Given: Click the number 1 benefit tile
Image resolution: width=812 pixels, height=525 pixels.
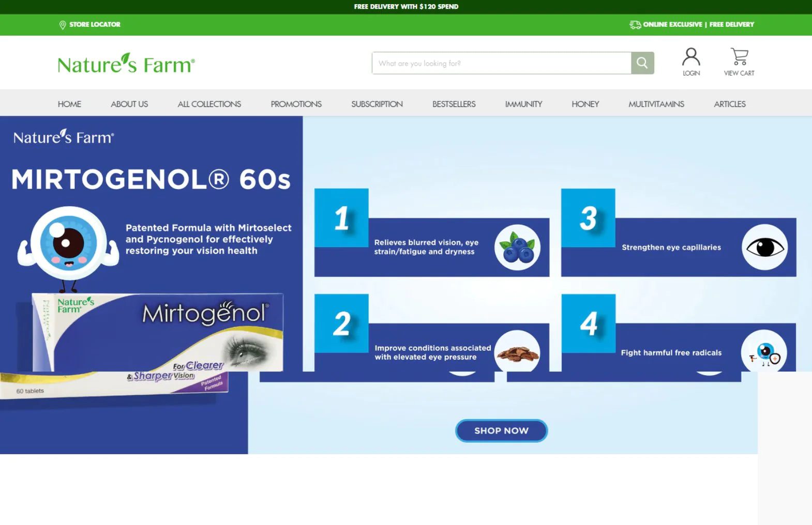Looking at the screenshot, I should pos(341,218).
